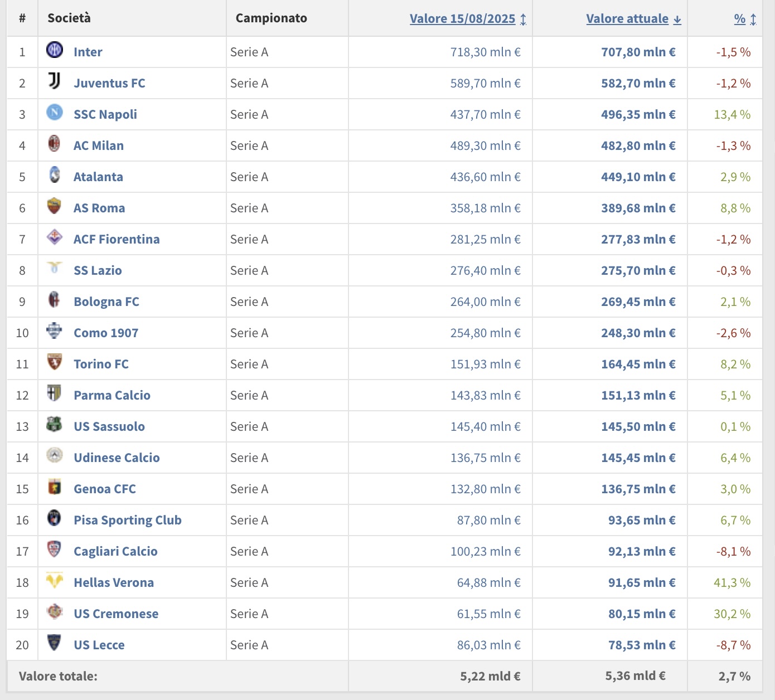Open the Pisa Sporting Club link
The image size is (775, 700).
(128, 520)
